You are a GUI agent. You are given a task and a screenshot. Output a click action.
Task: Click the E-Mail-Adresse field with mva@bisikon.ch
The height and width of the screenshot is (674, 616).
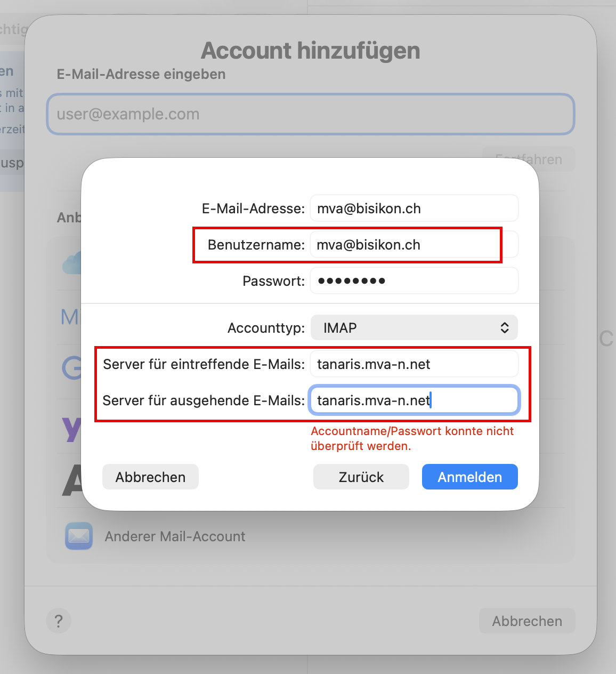(414, 208)
